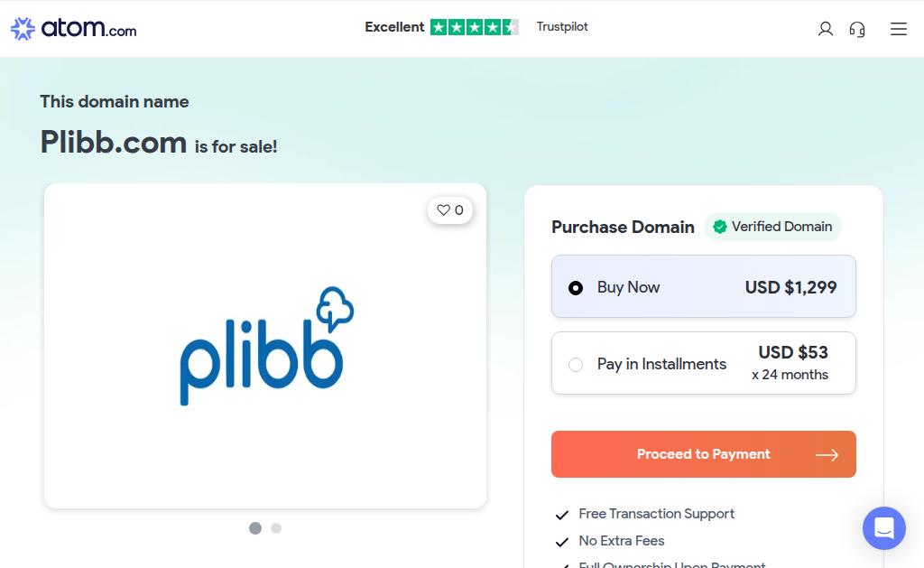This screenshot has height=568, width=924.
Task: Click the green Verified Domain check badge
Action: point(719,227)
